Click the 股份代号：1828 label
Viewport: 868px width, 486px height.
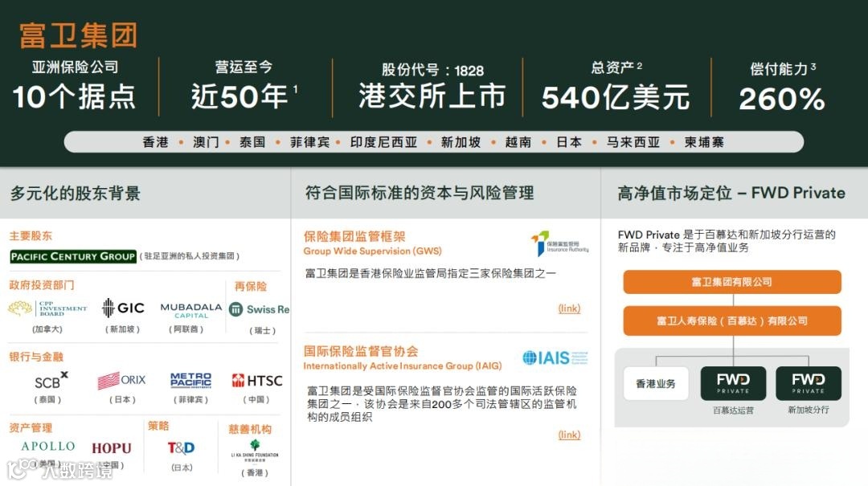(x=432, y=71)
